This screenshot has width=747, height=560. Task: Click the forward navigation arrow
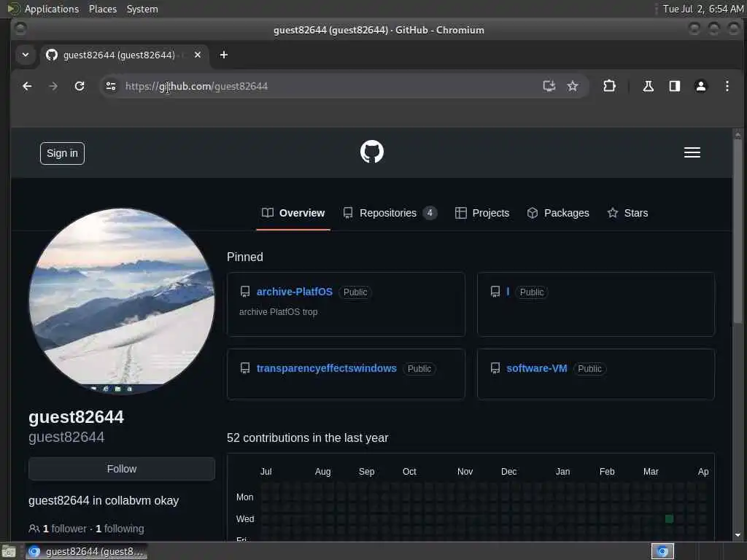coord(53,86)
